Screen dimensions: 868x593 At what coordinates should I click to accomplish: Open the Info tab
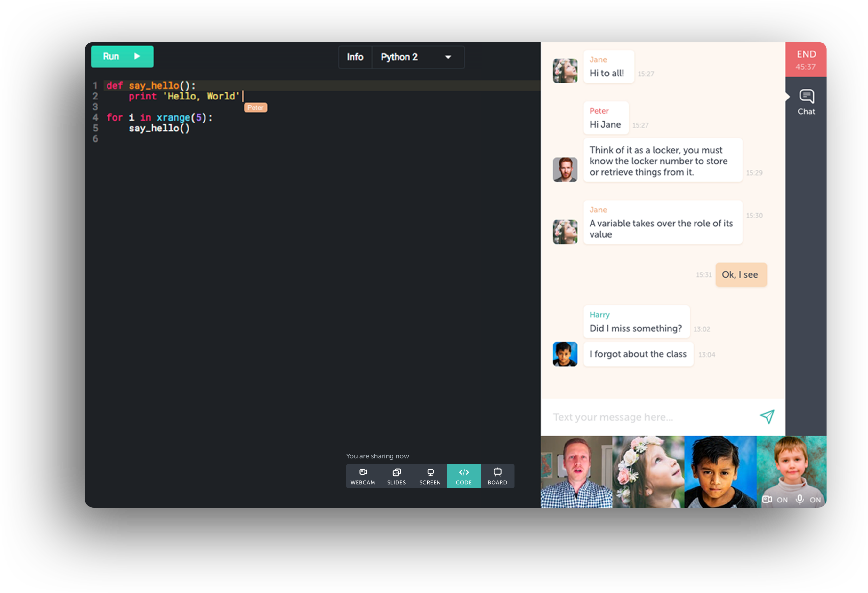point(355,57)
